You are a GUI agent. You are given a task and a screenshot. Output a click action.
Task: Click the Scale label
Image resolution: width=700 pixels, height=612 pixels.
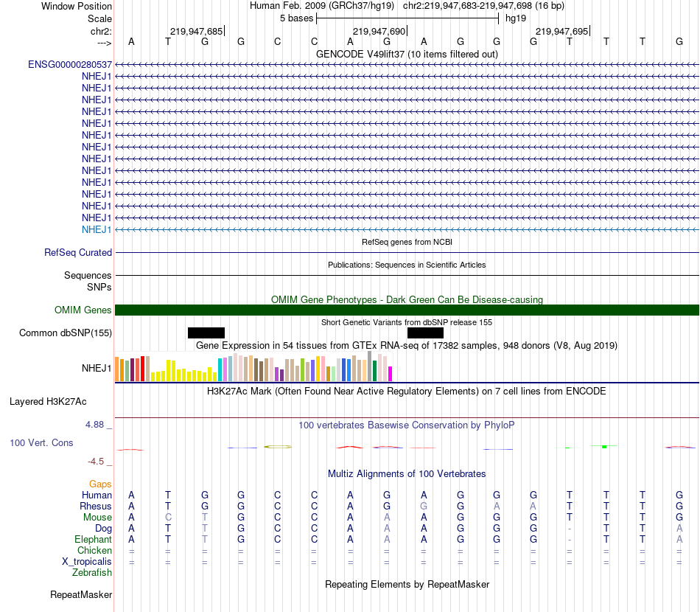[x=99, y=18]
